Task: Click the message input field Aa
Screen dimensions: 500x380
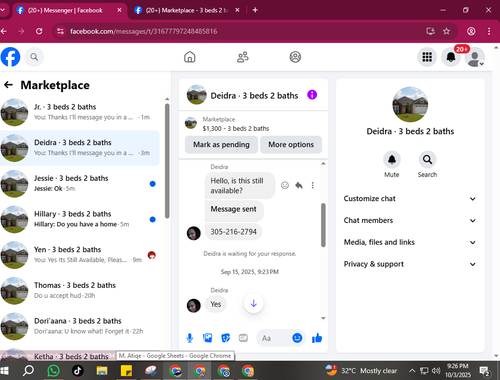Action: pos(273,338)
